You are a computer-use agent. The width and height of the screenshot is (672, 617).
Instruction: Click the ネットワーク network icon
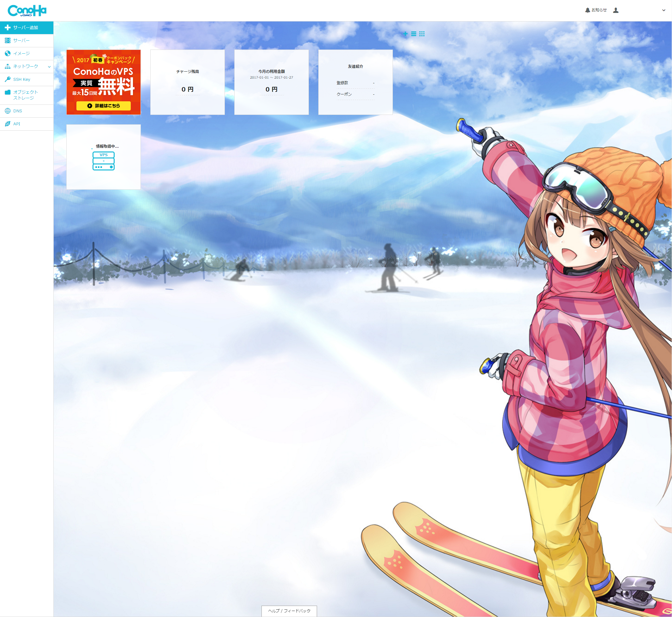[7, 67]
